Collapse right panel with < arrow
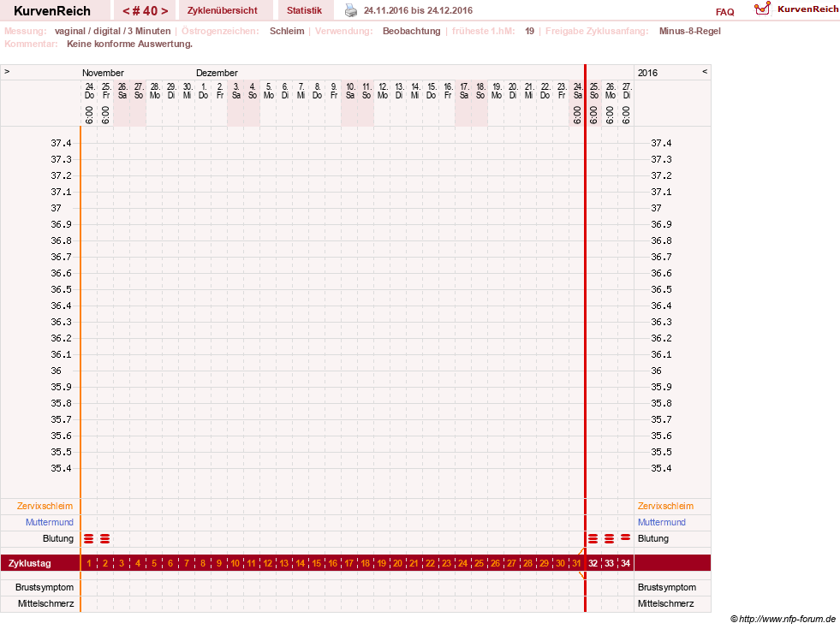Screen dimensions: 840x629 click(705, 71)
